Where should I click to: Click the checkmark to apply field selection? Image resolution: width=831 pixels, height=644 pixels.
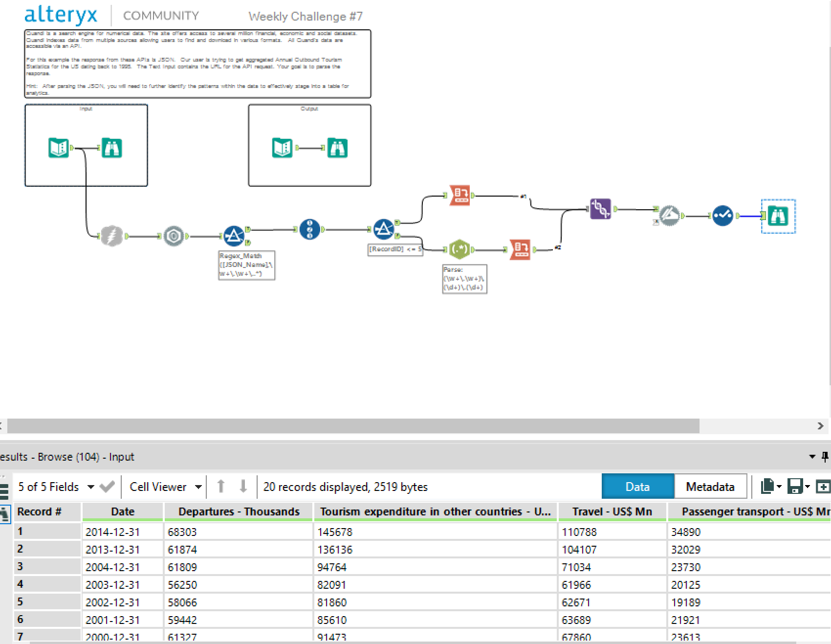[107, 487]
